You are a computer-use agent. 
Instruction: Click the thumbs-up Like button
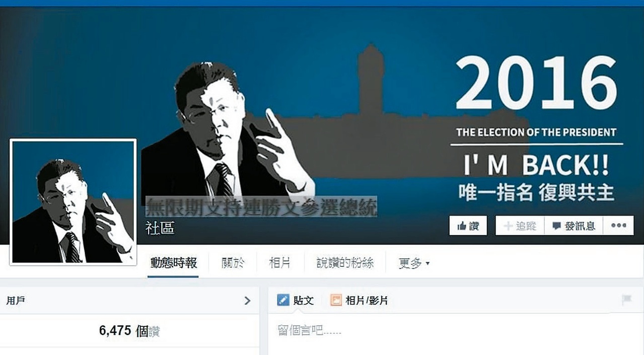click(468, 226)
